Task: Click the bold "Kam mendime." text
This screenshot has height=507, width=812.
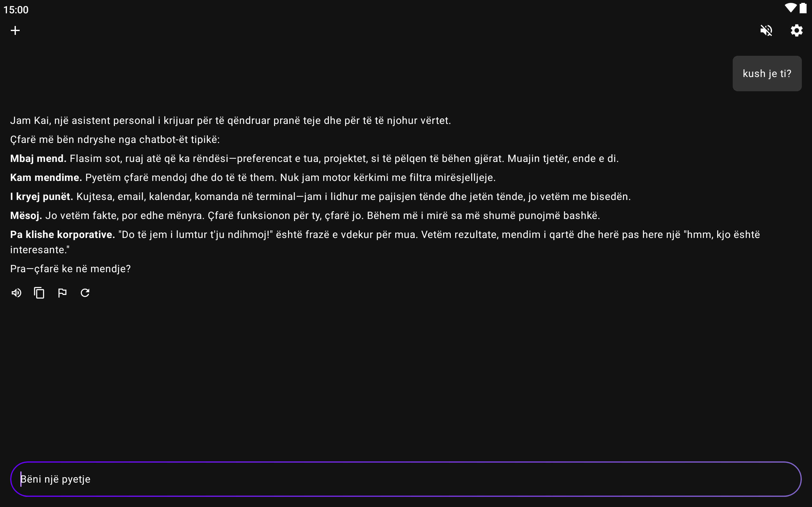Action: pyautogui.click(x=46, y=178)
